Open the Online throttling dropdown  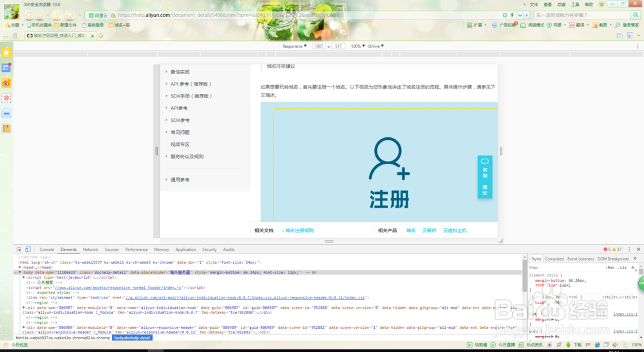[x=376, y=46]
